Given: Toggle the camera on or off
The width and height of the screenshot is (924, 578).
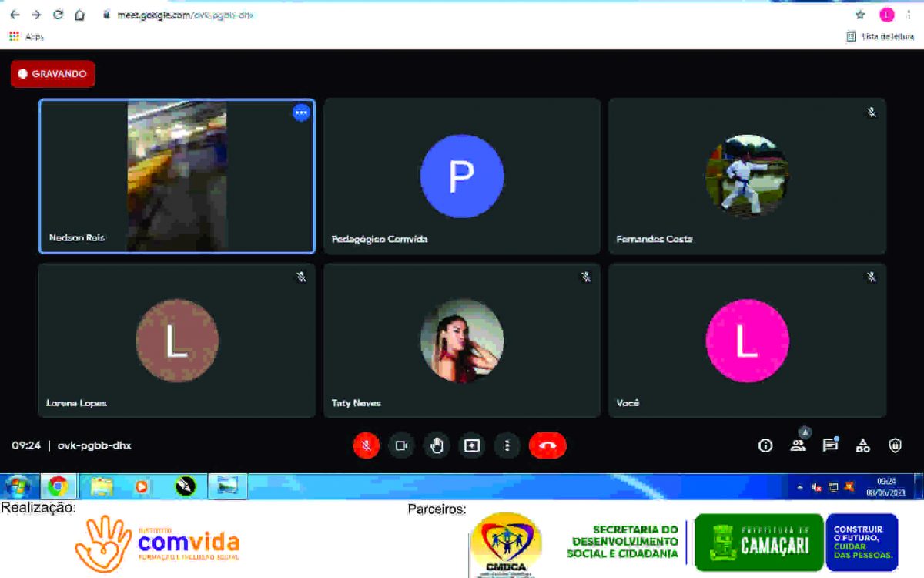Looking at the screenshot, I should [401, 445].
